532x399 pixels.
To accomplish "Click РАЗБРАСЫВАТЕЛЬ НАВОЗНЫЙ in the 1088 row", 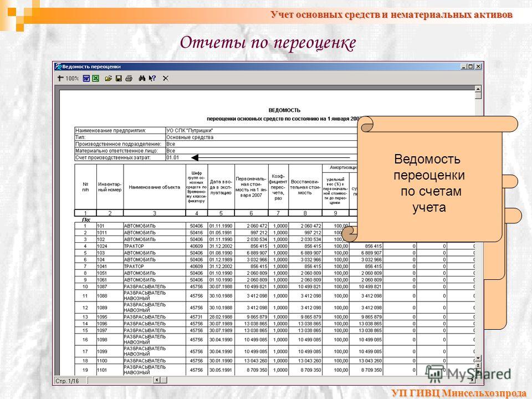I will (x=145, y=296).
